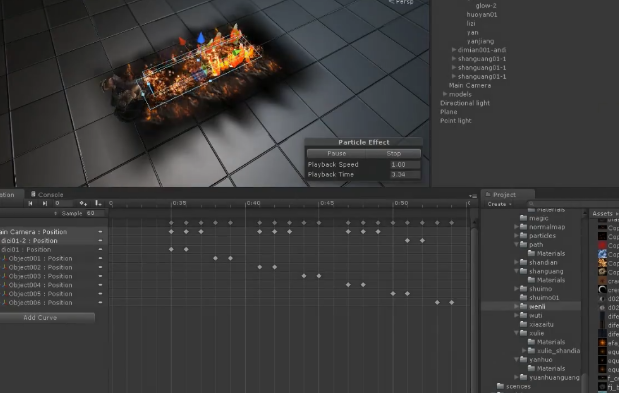Click the Sample rate field
This screenshot has width=619, height=393.
(x=95, y=213)
